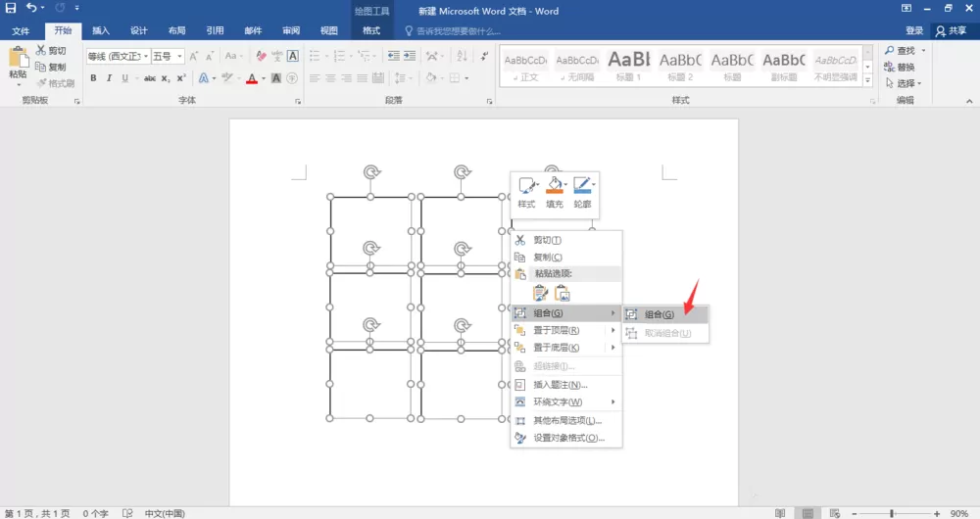Click the language indicator in status bar
This screenshot has width=980, height=519.
[x=165, y=513]
